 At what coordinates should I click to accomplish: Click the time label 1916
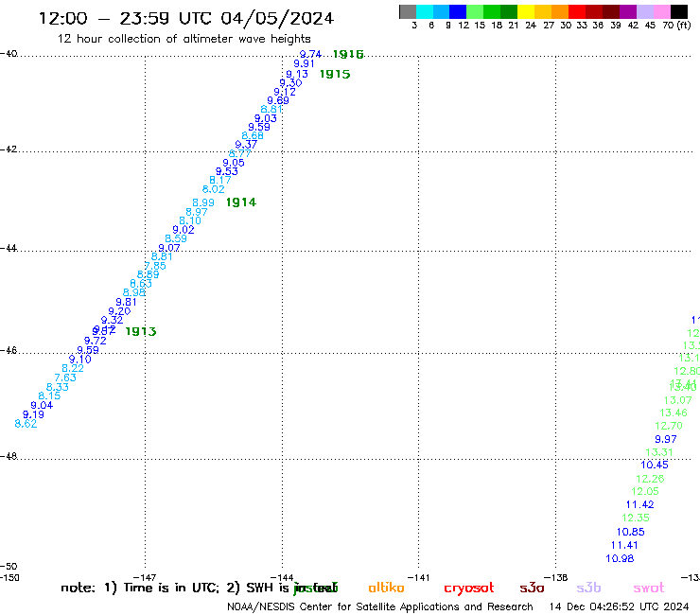(348, 55)
